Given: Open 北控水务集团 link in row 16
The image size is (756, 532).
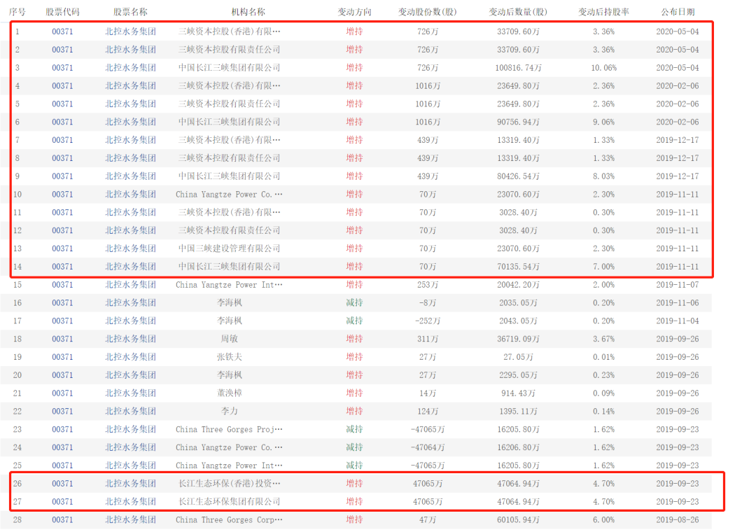Looking at the screenshot, I should point(131,303).
